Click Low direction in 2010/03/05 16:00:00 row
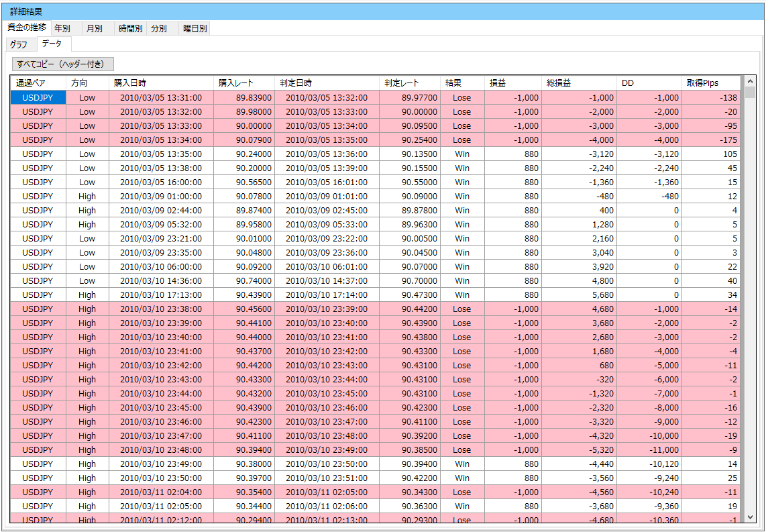The width and height of the screenshot is (766, 532). tap(87, 182)
